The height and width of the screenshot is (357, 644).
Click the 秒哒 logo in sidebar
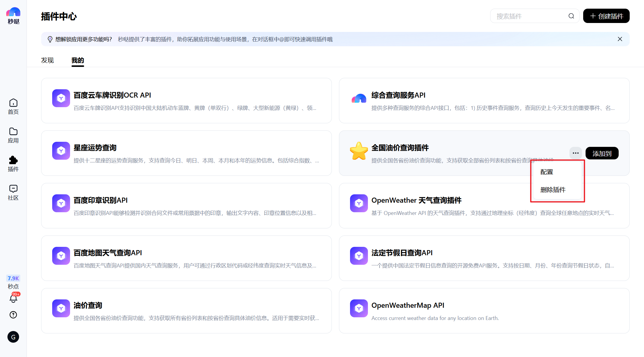13,16
